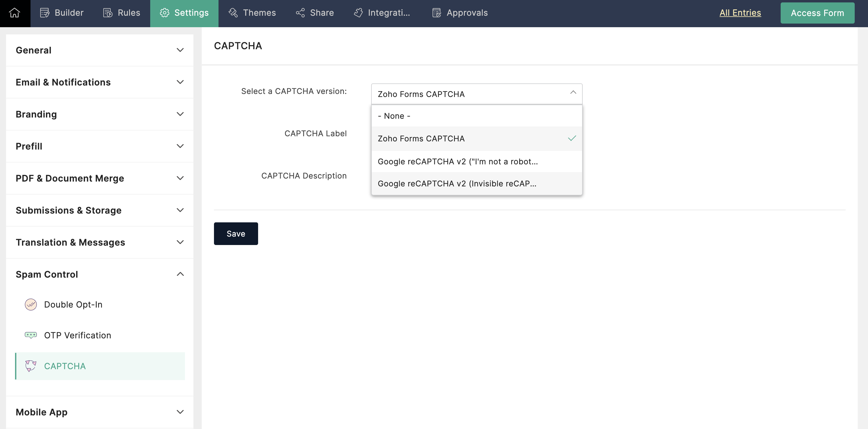The image size is (868, 429).
Task: Select the OTP Verification icon
Action: (31, 335)
